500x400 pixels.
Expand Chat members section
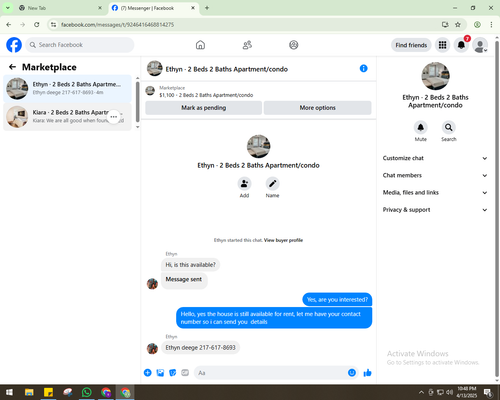point(435,175)
